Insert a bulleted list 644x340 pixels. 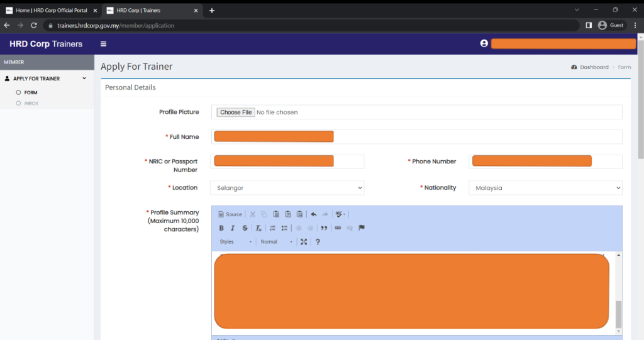coord(284,228)
